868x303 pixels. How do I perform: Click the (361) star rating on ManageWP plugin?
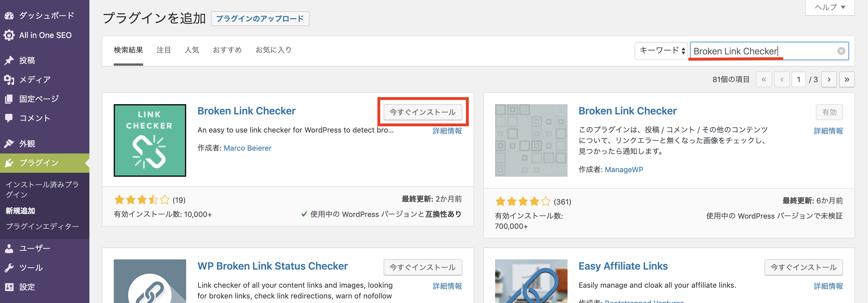click(x=533, y=202)
